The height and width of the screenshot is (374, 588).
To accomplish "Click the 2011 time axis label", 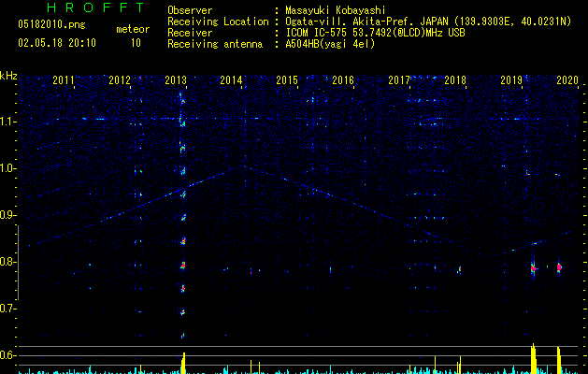I will [64, 80].
